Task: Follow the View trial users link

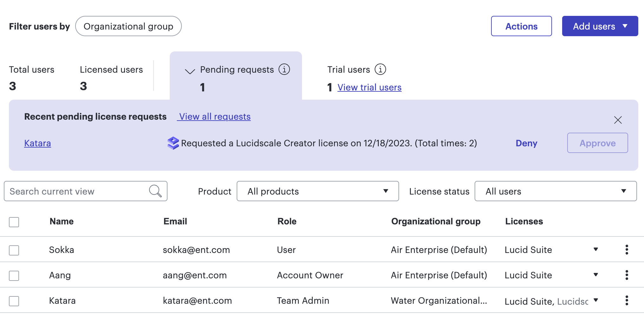Action: tap(369, 87)
